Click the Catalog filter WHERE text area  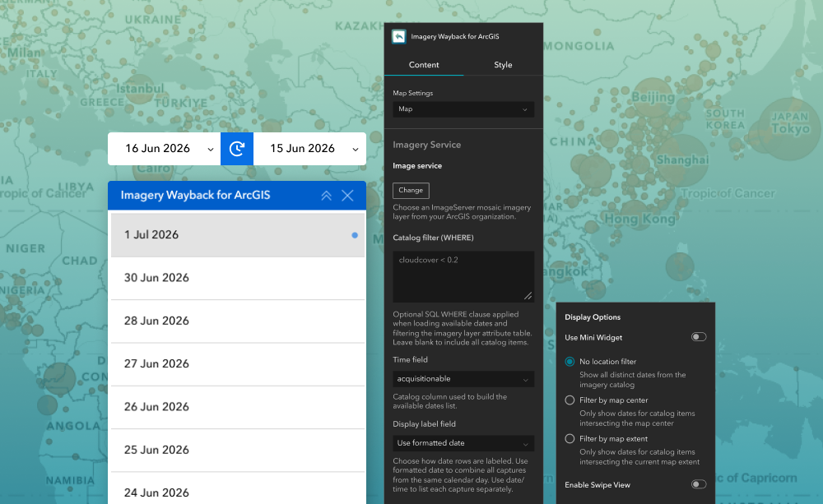click(463, 276)
